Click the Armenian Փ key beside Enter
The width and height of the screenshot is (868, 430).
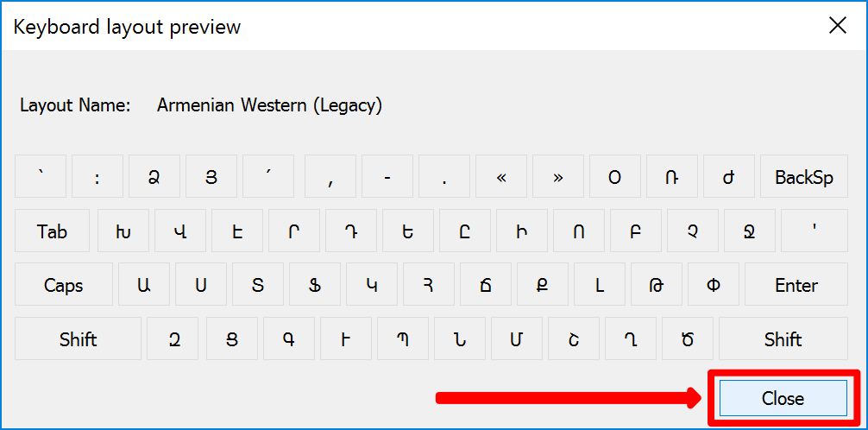[713, 285]
